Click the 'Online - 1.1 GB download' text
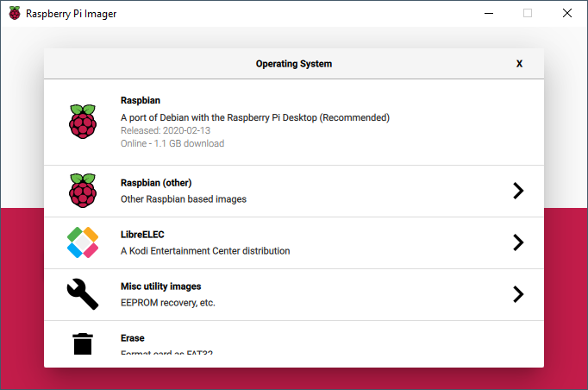This screenshot has width=588, height=390. click(x=172, y=143)
